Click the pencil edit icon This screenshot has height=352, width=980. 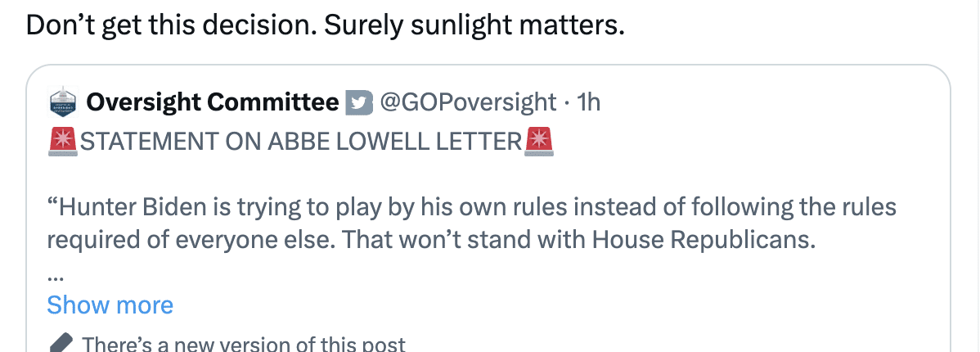point(61,344)
